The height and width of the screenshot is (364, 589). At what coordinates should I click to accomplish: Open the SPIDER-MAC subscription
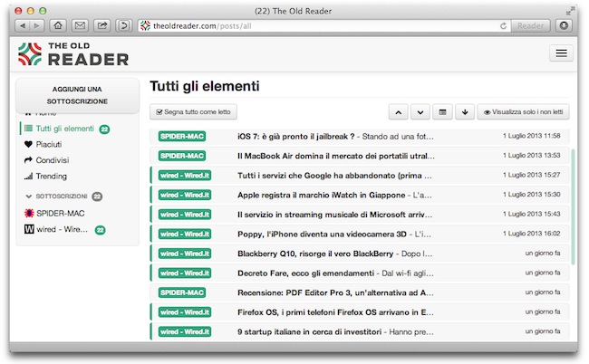tap(60, 214)
